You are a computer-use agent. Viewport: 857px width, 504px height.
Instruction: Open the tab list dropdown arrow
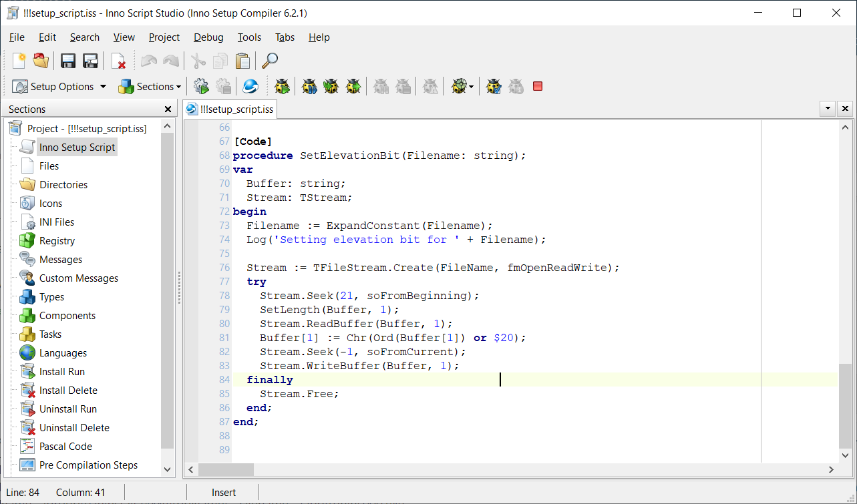828,108
